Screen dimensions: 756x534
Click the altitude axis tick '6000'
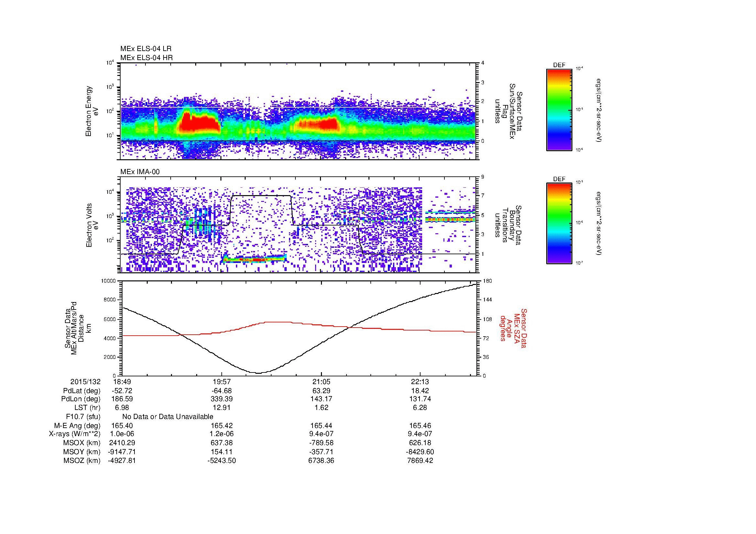(x=110, y=319)
